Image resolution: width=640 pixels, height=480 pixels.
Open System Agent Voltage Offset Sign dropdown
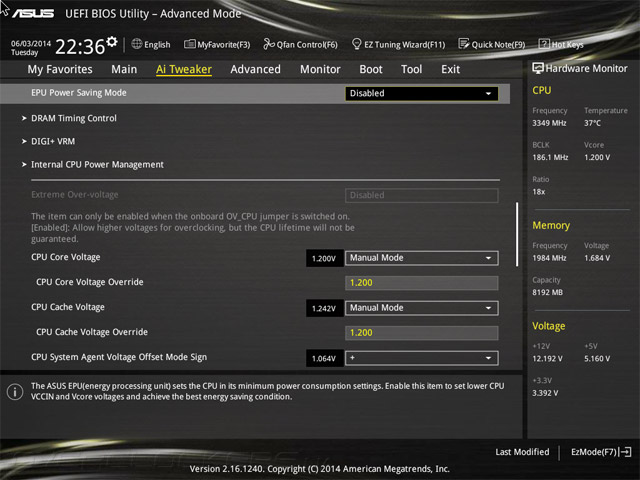422,358
